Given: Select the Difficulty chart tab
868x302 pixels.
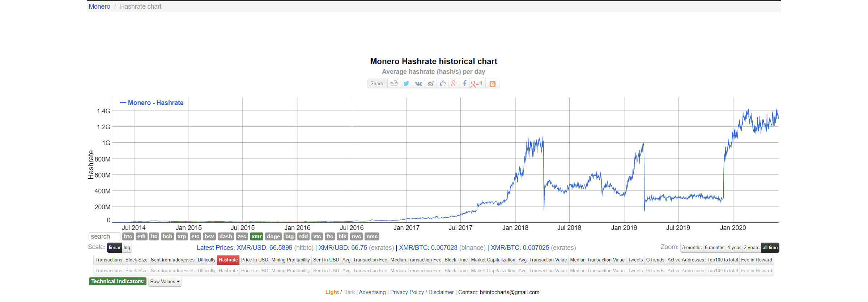Looking at the screenshot, I should [x=207, y=260].
